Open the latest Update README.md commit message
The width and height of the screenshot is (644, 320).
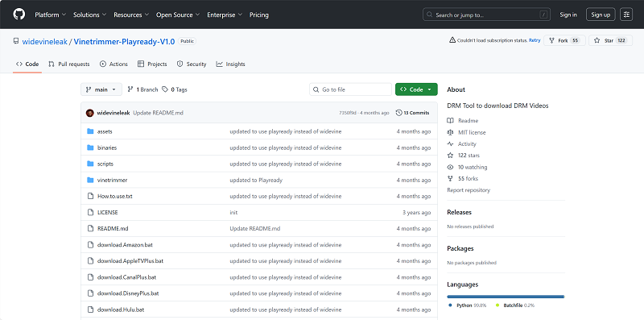coord(158,113)
